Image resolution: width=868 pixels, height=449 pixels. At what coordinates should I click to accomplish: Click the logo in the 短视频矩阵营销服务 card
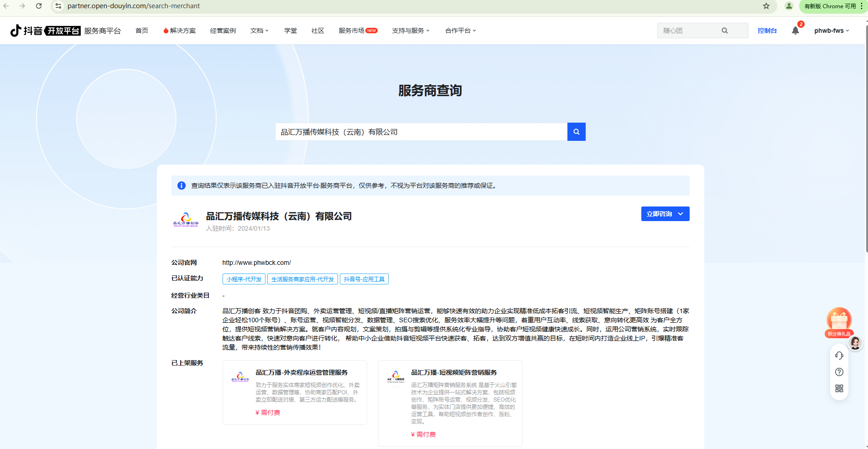click(395, 377)
